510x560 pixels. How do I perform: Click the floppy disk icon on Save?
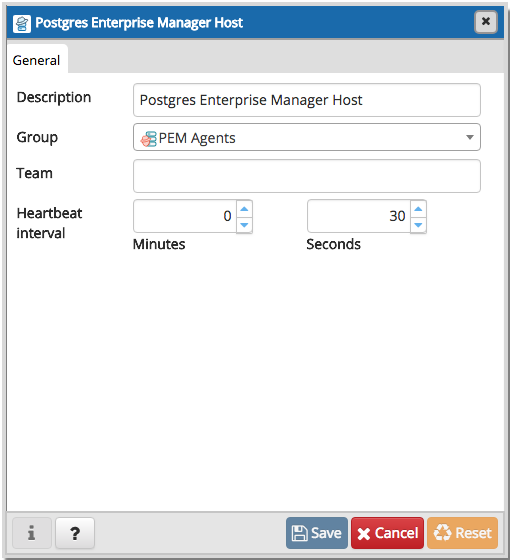click(299, 533)
